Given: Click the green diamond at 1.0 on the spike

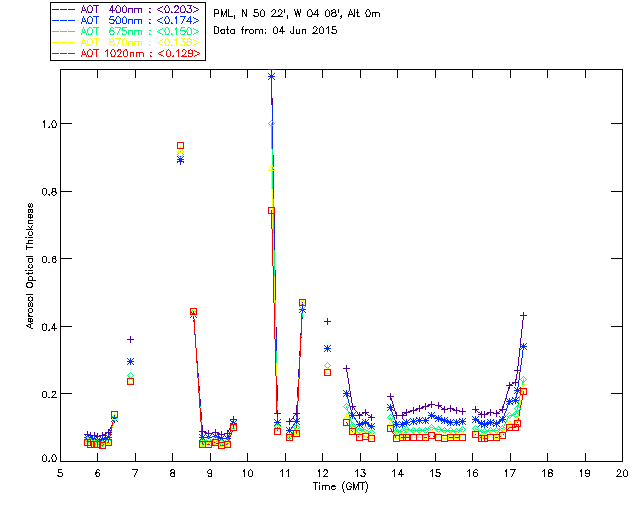Looking at the screenshot, I should point(271,124).
